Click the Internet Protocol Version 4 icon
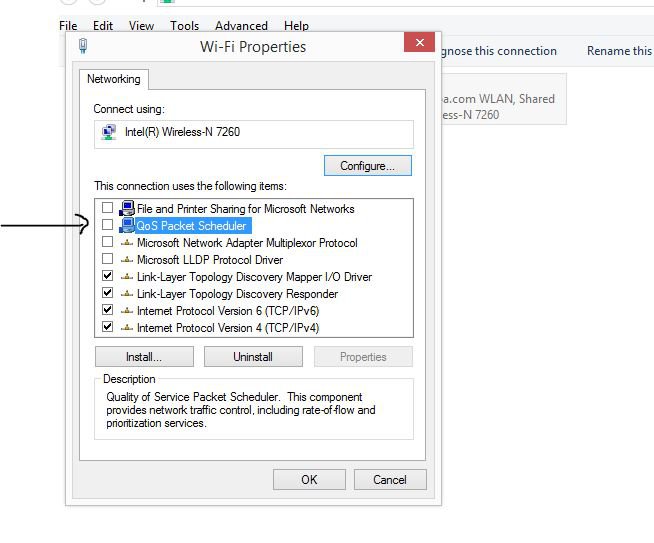The height and width of the screenshot is (543, 654). (127, 328)
